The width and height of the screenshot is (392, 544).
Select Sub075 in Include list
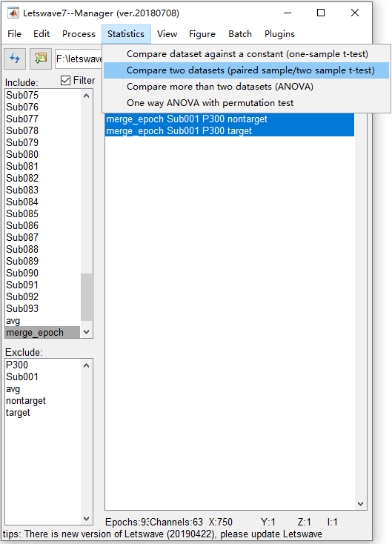(x=43, y=95)
